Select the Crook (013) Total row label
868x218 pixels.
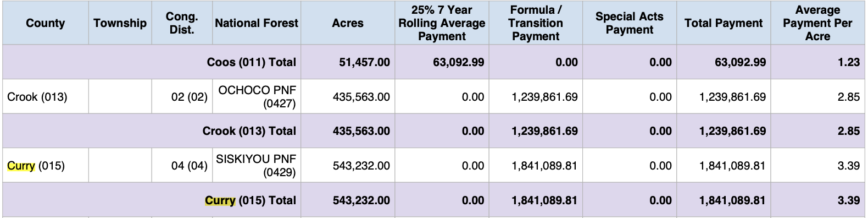(249, 131)
